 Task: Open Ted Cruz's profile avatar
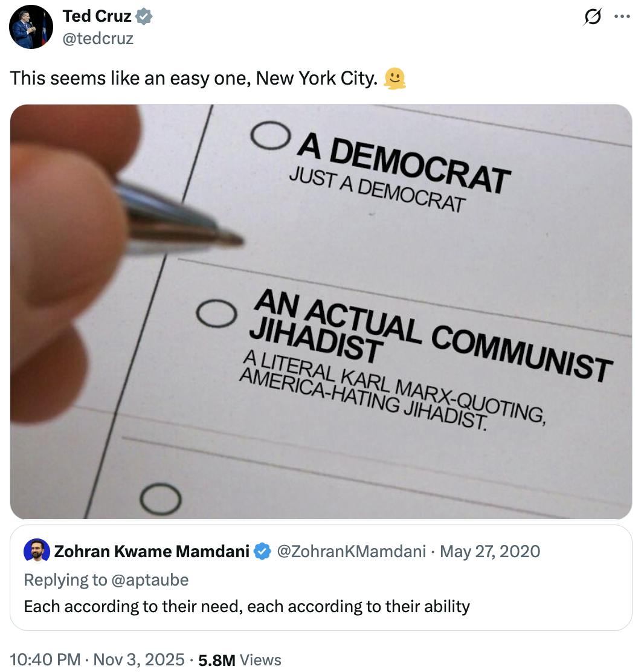pos(31,27)
